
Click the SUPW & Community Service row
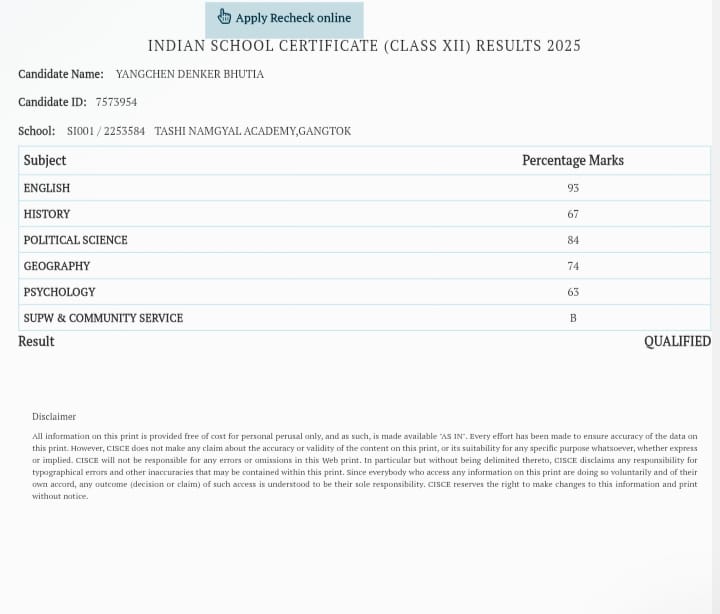103,318
